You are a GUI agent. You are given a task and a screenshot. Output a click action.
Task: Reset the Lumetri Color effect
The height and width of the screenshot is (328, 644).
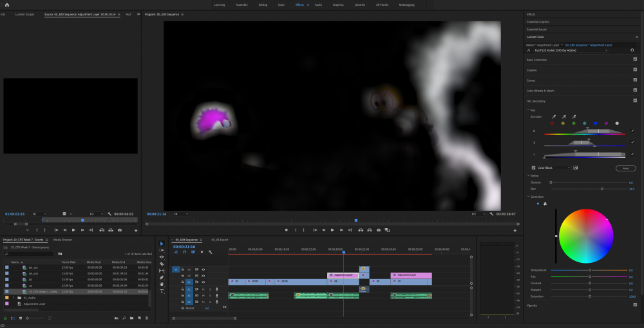click(632, 50)
